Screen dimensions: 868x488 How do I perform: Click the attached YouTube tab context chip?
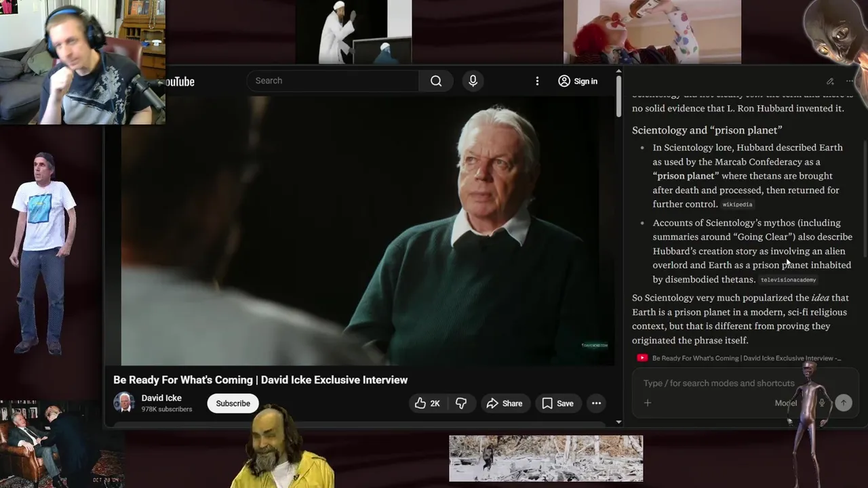(739, 358)
